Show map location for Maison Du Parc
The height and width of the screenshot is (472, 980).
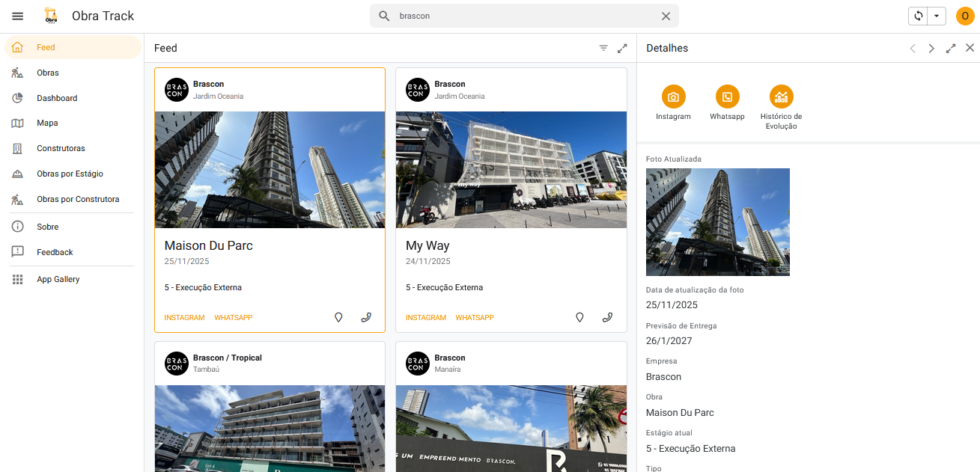pyautogui.click(x=338, y=317)
